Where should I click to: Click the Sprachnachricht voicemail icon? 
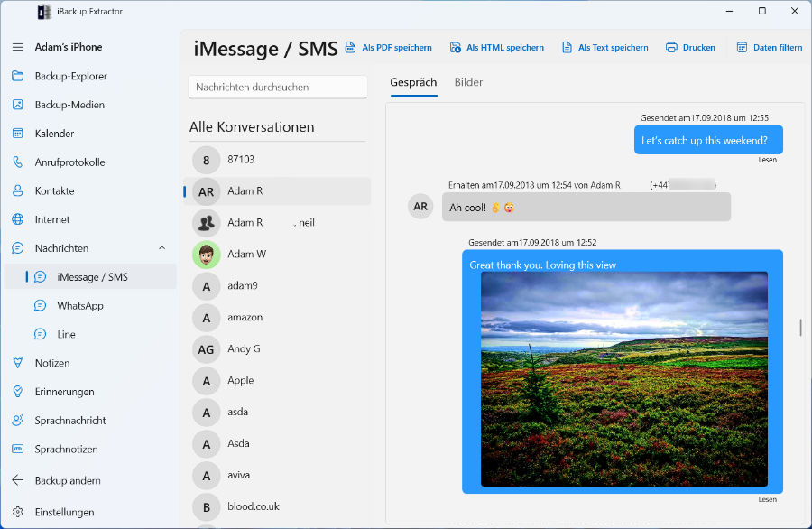tap(18, 420)
